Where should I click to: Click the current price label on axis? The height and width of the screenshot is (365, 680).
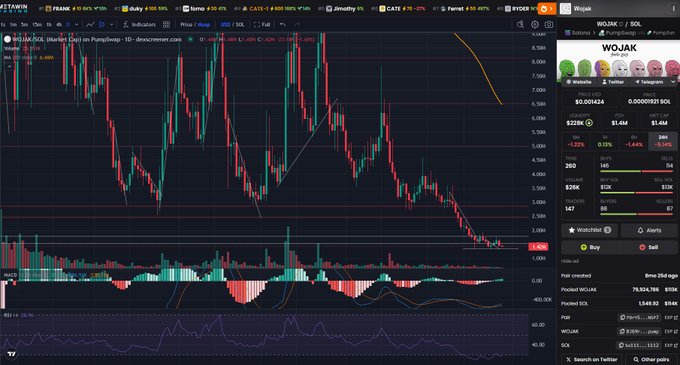(x=538, y=247)
